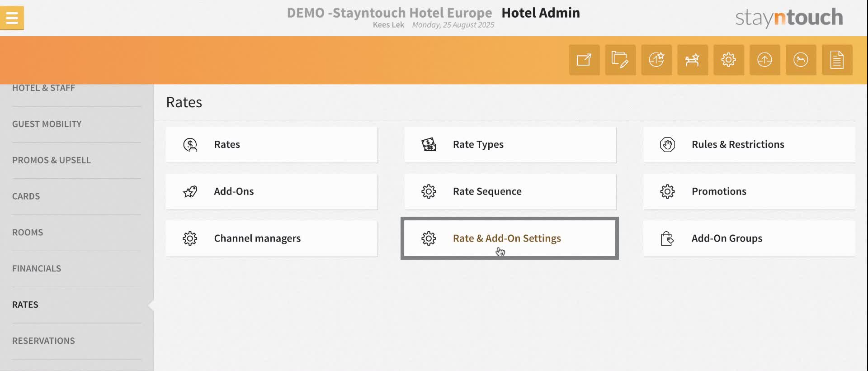Click the circled up-arrow toolbar icon
The height and width of the screenshot is (371, 868).
click(x=765, y=60)
